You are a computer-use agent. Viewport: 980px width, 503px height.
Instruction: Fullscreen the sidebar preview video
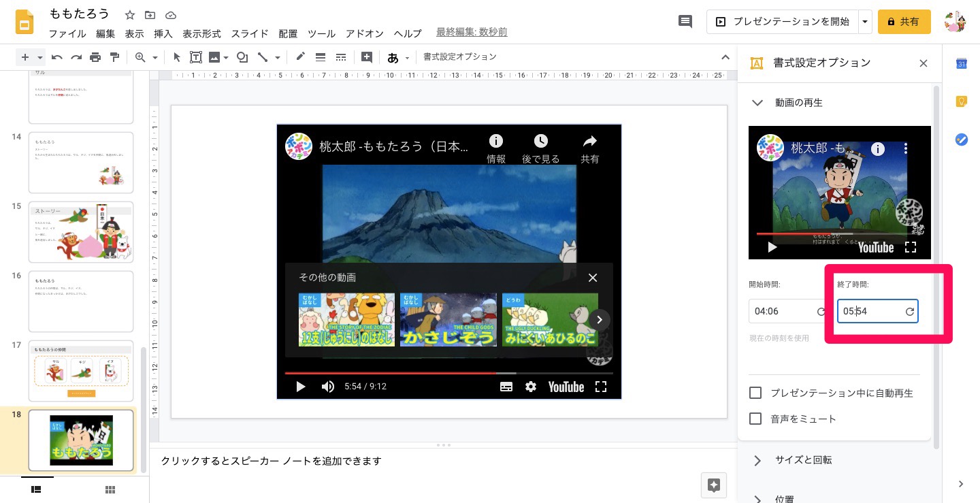(x=911, y=247)
